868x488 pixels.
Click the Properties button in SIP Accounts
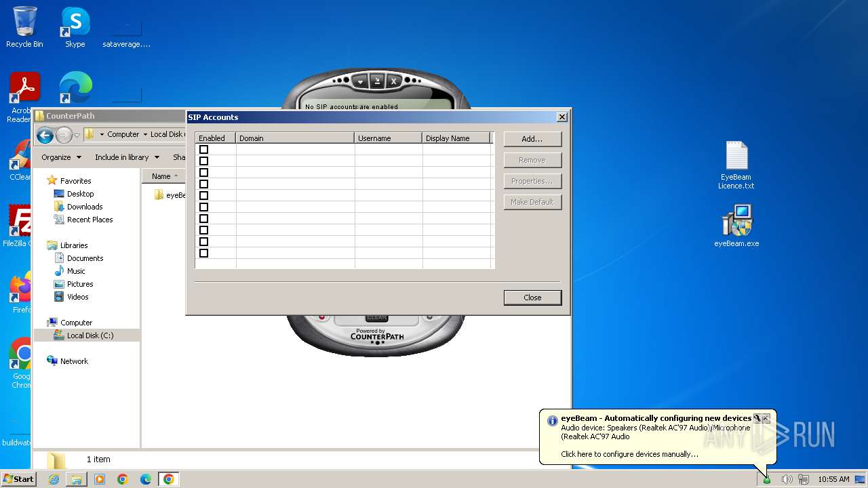coord(532,181)
